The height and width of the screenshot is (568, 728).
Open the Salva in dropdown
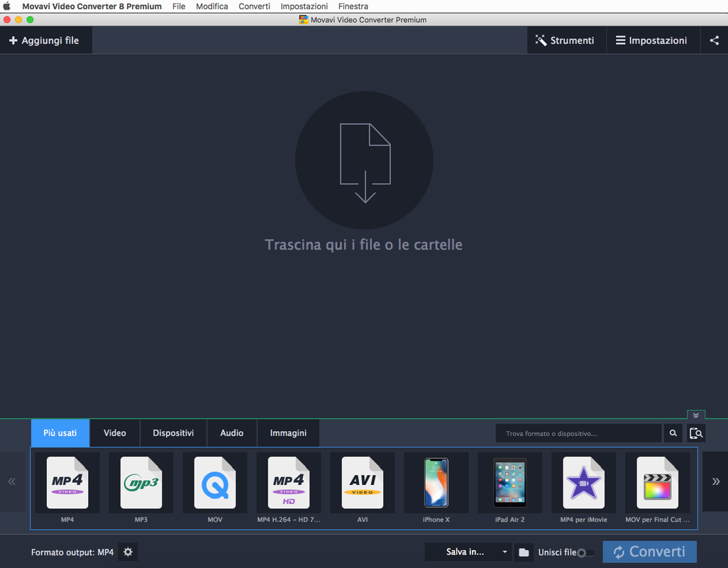468,552
